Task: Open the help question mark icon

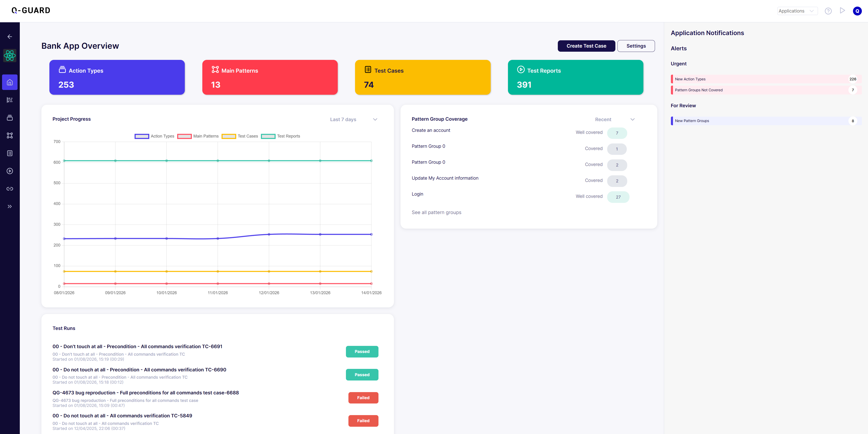Action: [x=829, y=11]
